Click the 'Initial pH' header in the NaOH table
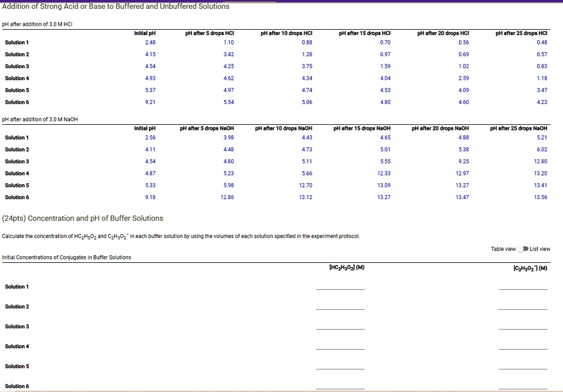Screen dimensions: 563x392 tap(145, 128)
